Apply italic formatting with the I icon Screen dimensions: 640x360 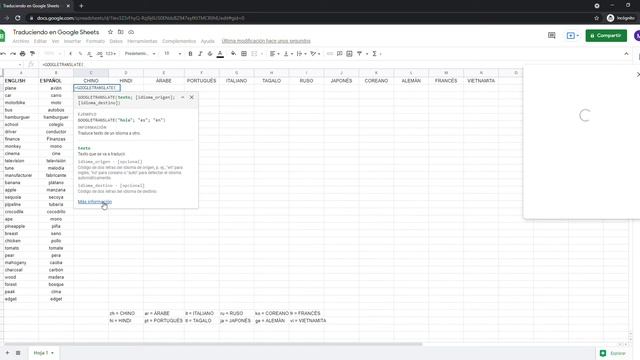coord(200,54)
